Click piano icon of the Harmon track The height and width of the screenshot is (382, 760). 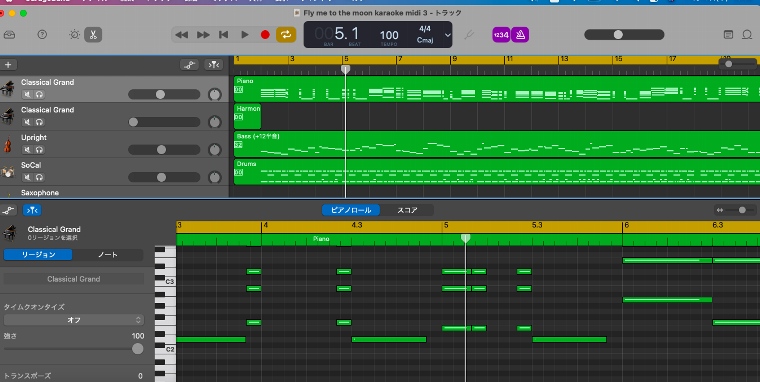coord(8,116)
